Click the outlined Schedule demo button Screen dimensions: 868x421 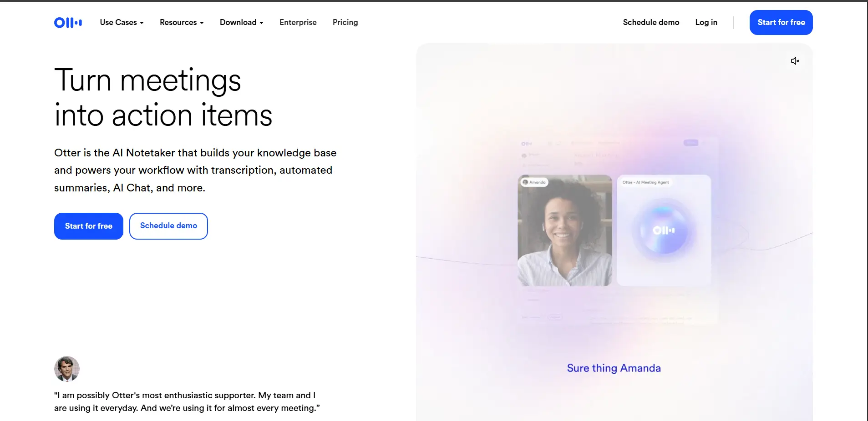point(168,226)
